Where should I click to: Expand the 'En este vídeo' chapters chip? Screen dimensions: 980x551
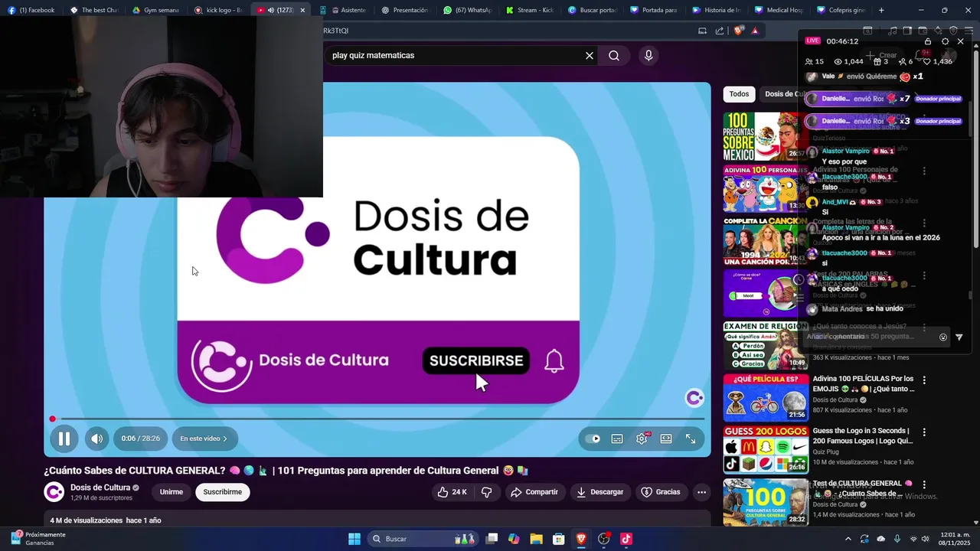[x=204, y=439]
